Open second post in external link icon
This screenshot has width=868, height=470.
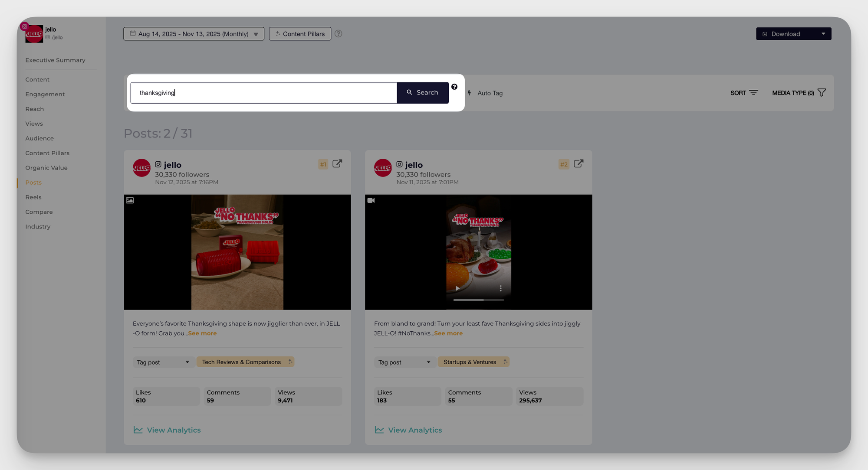(x=579, y=163)
